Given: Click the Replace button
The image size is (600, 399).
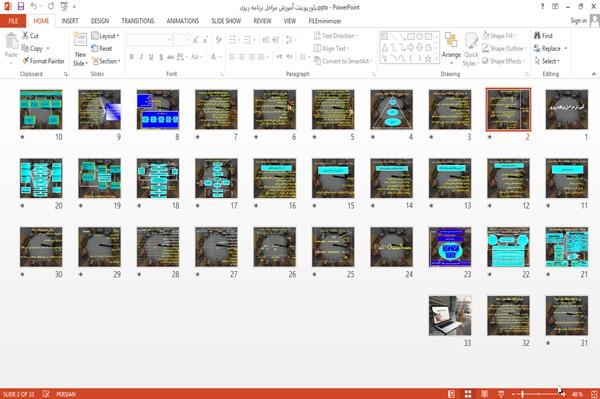Looking at the screenshot, I should point(550,48).
